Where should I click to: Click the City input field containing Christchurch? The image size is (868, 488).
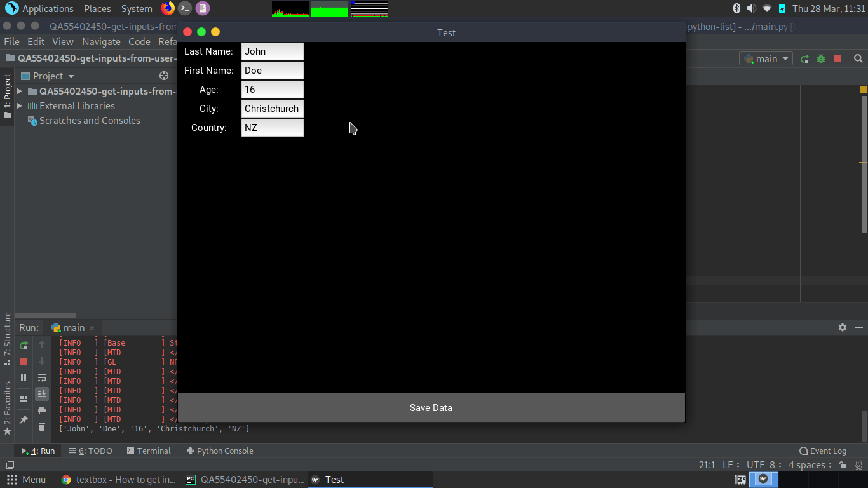tap(273, 109)
